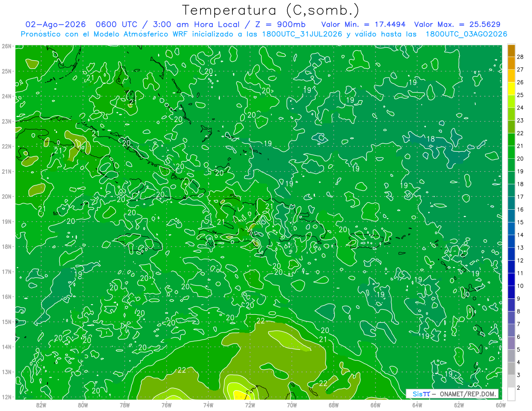Click the "68W" longitude axis label
This screenshot has width=532, height=411.
[x=333, y=405]
